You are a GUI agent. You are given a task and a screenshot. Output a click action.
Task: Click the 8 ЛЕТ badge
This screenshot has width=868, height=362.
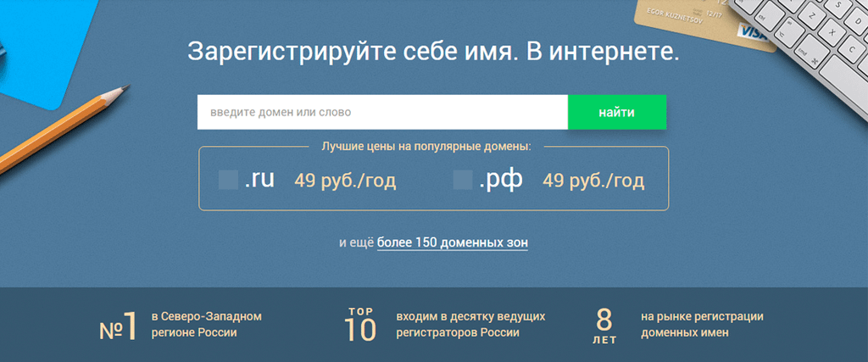604,326
